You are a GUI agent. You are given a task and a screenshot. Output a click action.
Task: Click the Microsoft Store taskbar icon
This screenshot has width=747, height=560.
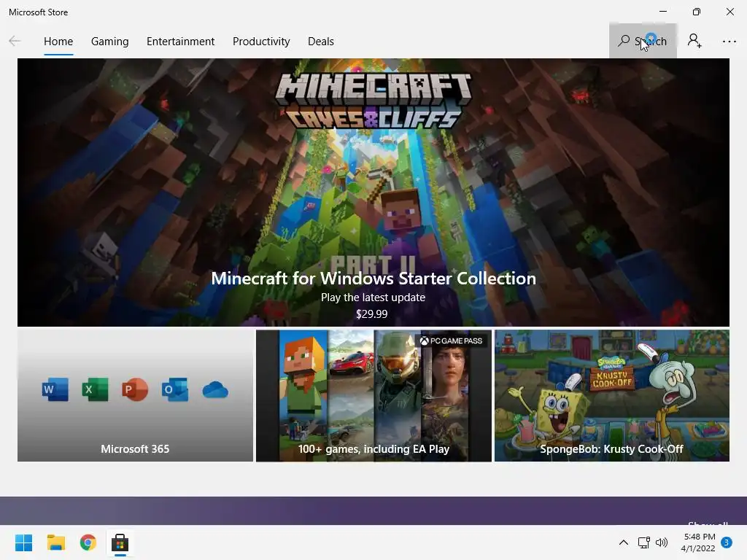120,542
